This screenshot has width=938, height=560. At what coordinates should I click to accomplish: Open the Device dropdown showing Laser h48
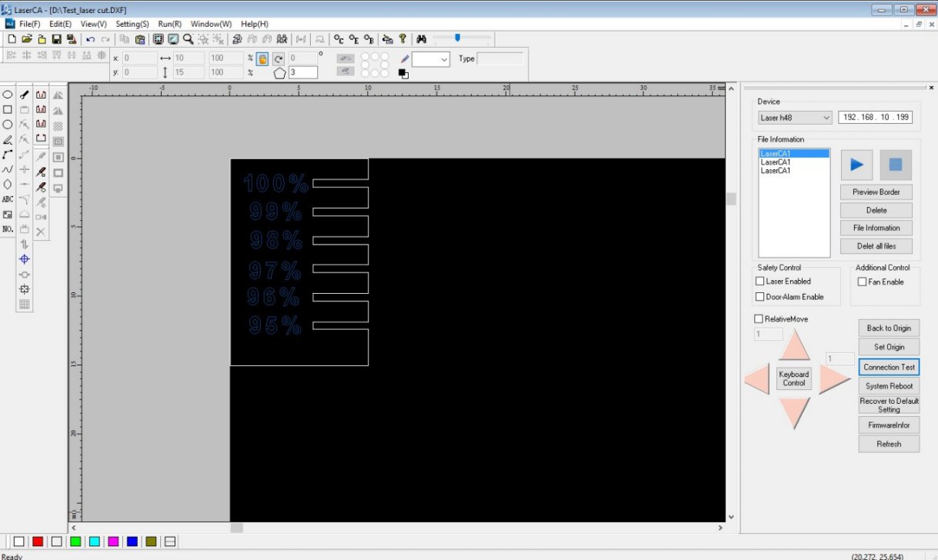795,118
